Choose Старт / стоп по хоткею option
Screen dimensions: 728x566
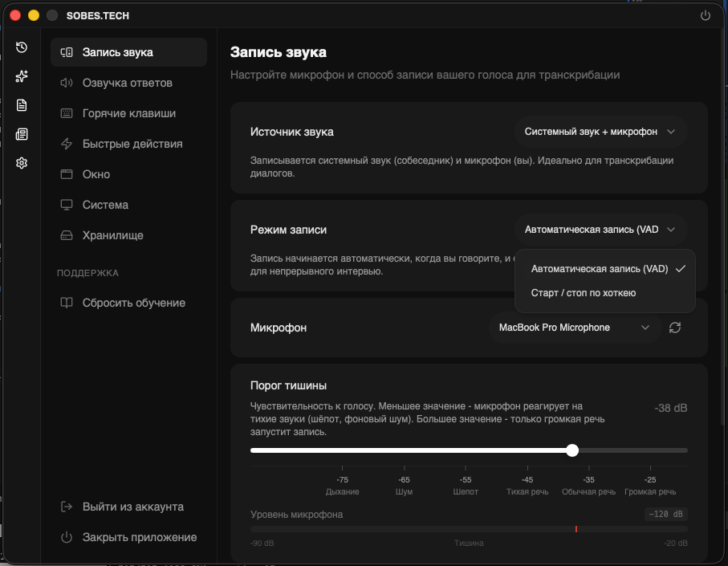(x=584, y=293)
